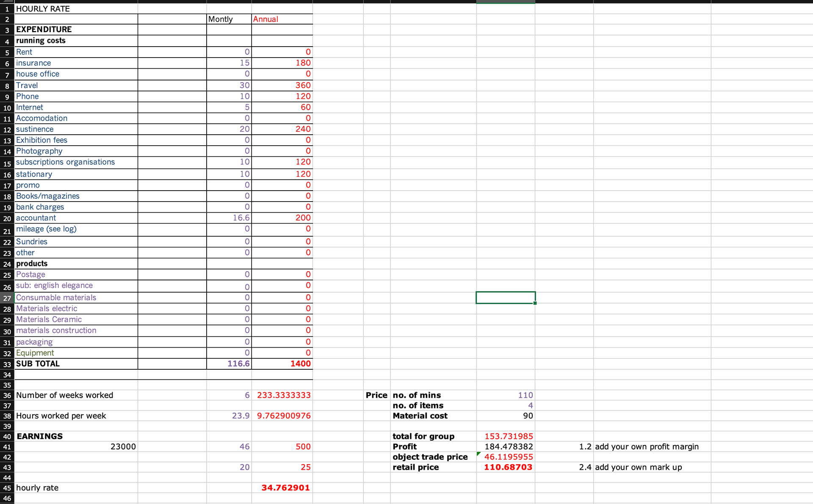Select total for group value 153.731985
Viewport: 813px width, 504px height.
[x=506, y=437]
